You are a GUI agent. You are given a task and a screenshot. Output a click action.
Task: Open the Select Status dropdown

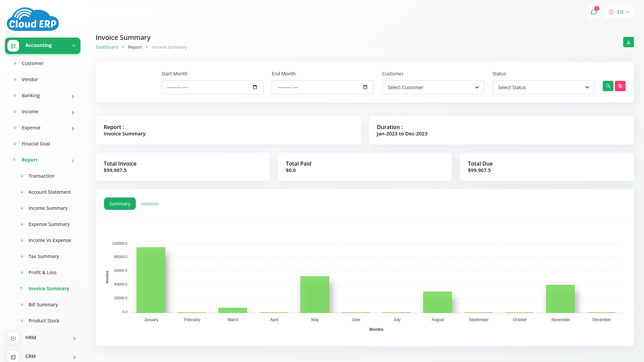[x=543, y=87]
